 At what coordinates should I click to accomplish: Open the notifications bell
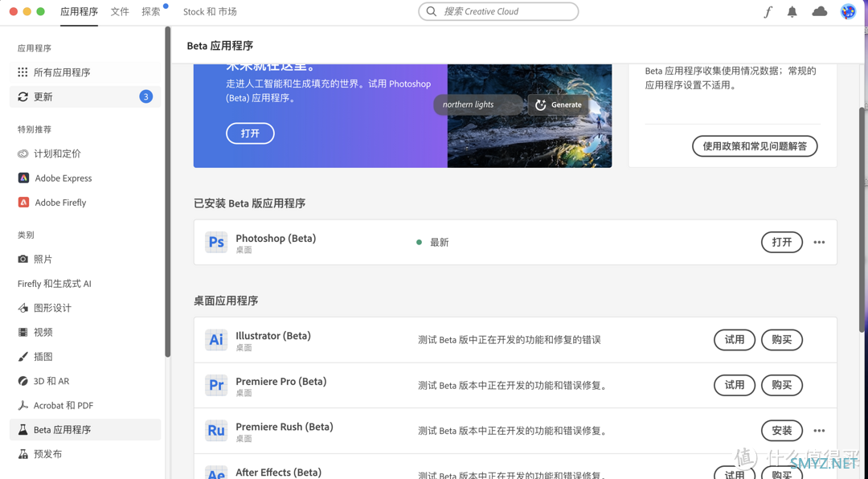click(x=792, y=11)
